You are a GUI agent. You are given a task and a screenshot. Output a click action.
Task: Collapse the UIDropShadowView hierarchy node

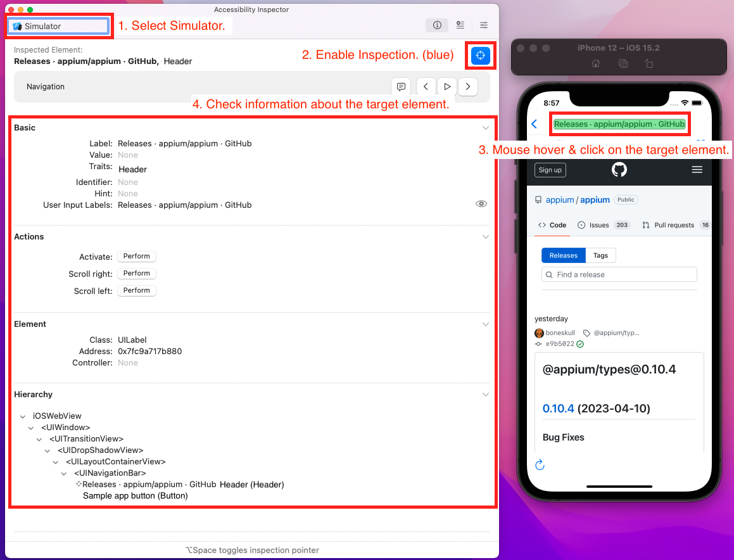coord(47,451)
